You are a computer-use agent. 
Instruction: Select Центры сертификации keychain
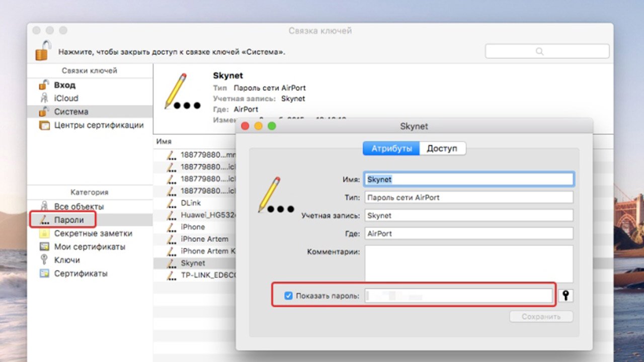[99, 125]
